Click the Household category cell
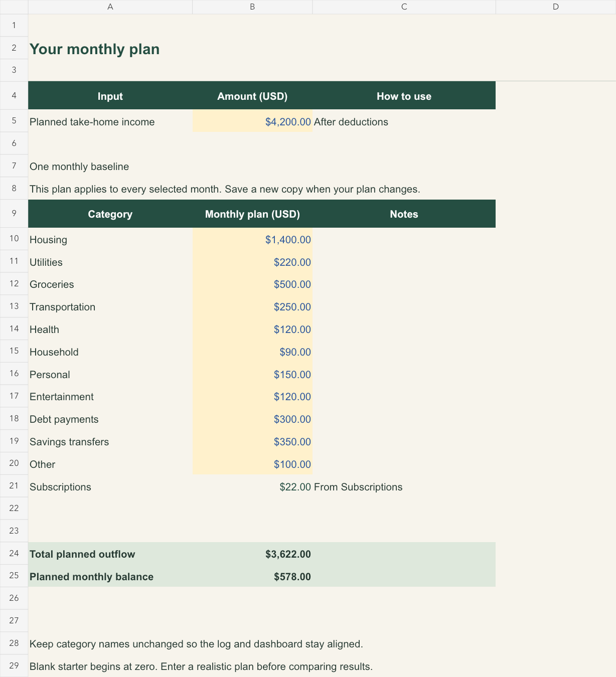This screenshot has width=616, height=677. point(110,352)
